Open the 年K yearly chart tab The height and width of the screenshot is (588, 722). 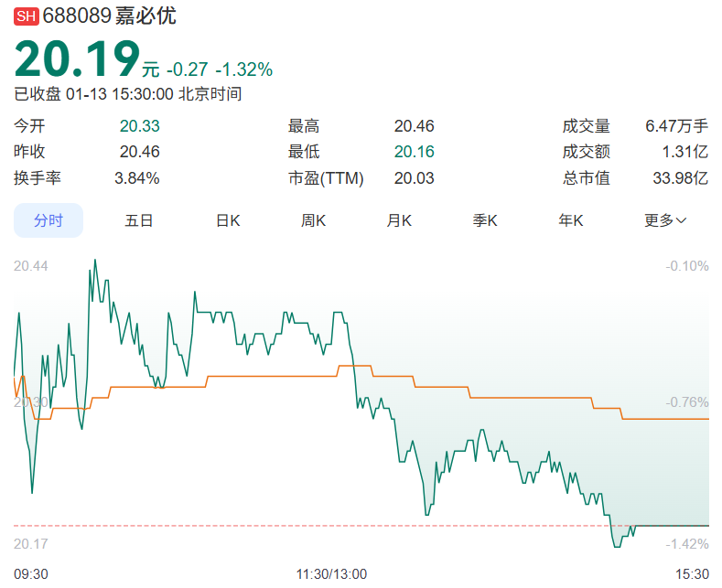(572, 220)
